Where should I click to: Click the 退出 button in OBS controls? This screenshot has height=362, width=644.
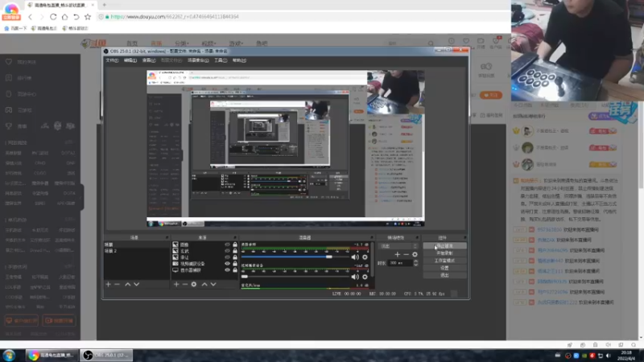(x=444, y=275)
